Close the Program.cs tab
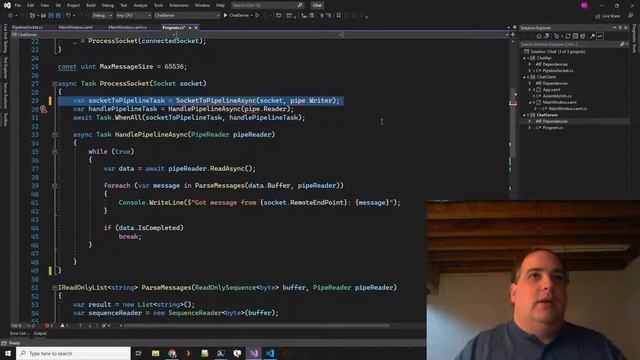Viewport: 640px width, 360px height. coord(196,27)
